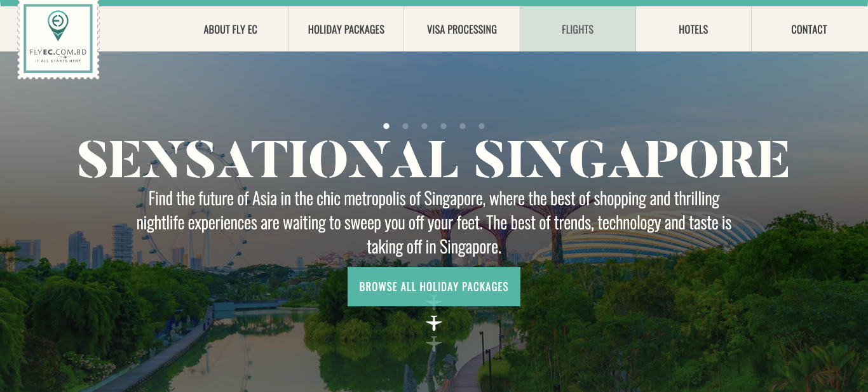Select the highlighted Flights nav item

(578, 29)
